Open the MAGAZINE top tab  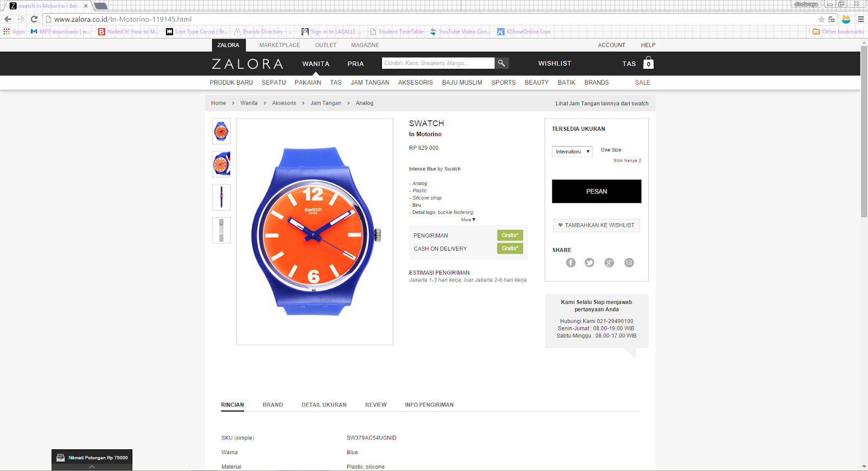click(x=365, y=45)
